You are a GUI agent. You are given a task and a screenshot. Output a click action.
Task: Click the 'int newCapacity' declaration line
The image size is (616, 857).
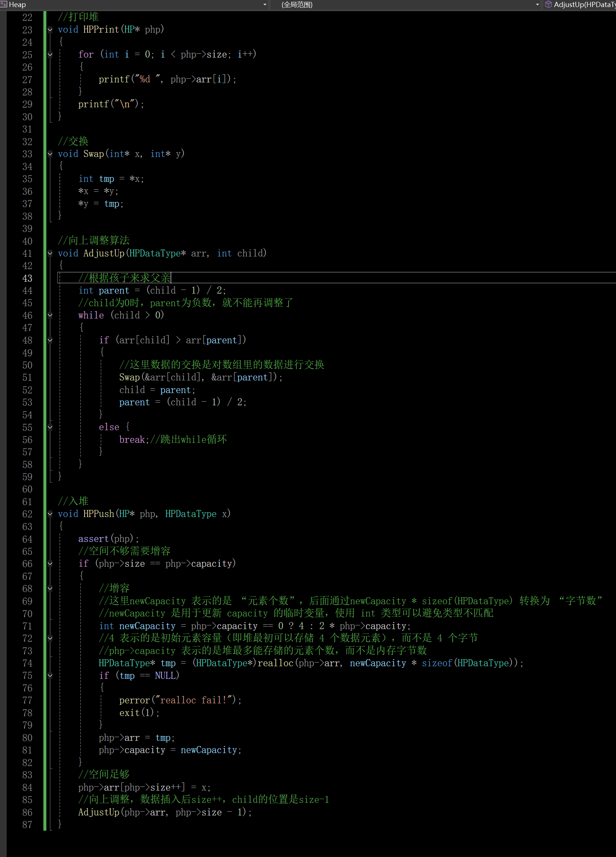(x=255, y=626)
